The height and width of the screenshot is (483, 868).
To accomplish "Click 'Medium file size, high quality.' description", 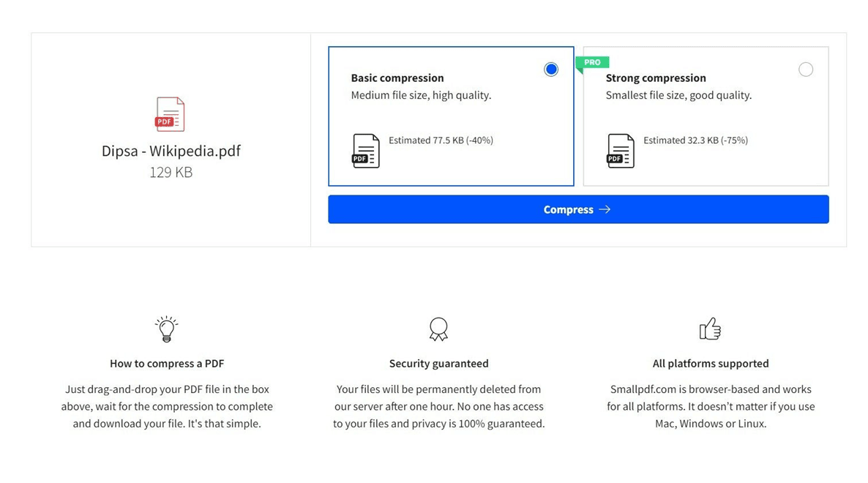I will pos(422,95).
